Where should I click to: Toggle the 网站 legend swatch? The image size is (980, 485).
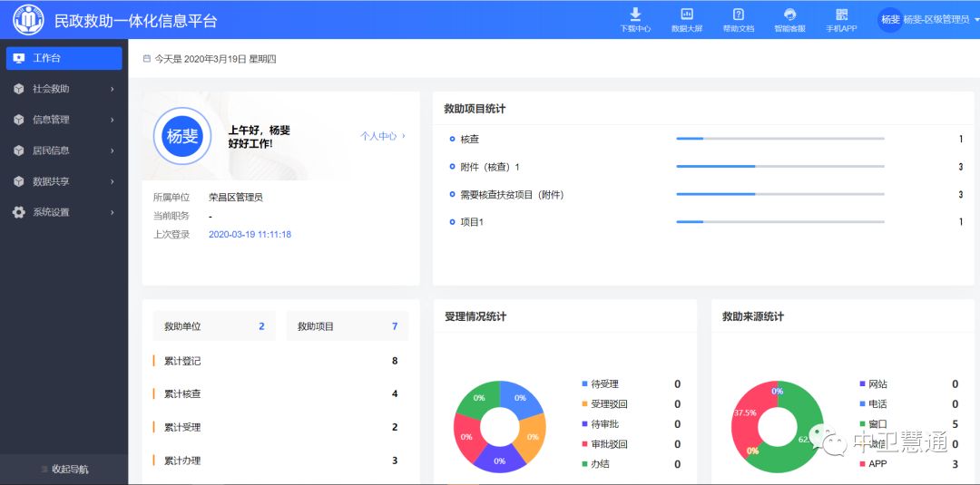pyautogui.click(x=863, y=383)
